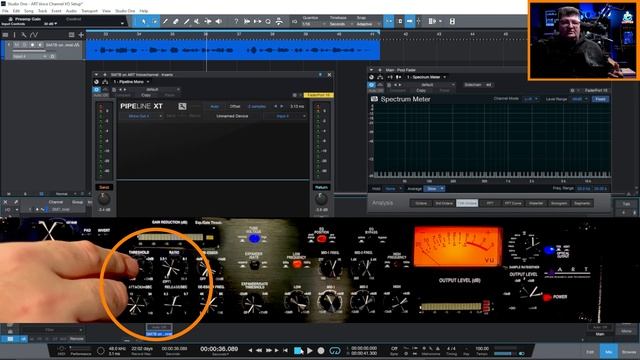Click the Stop transport button
The height and width of the screenshot is (360, 640).
pos(298,350)
